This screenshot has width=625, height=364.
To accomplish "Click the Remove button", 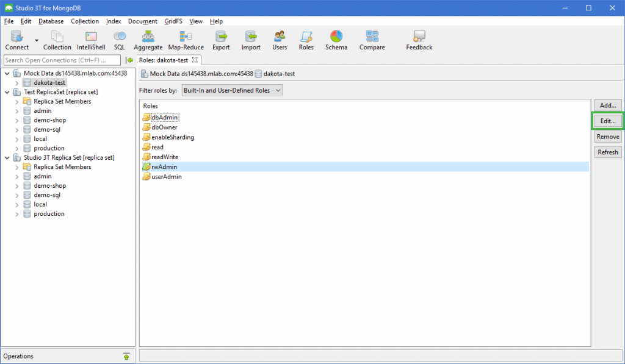I will 608,137.
